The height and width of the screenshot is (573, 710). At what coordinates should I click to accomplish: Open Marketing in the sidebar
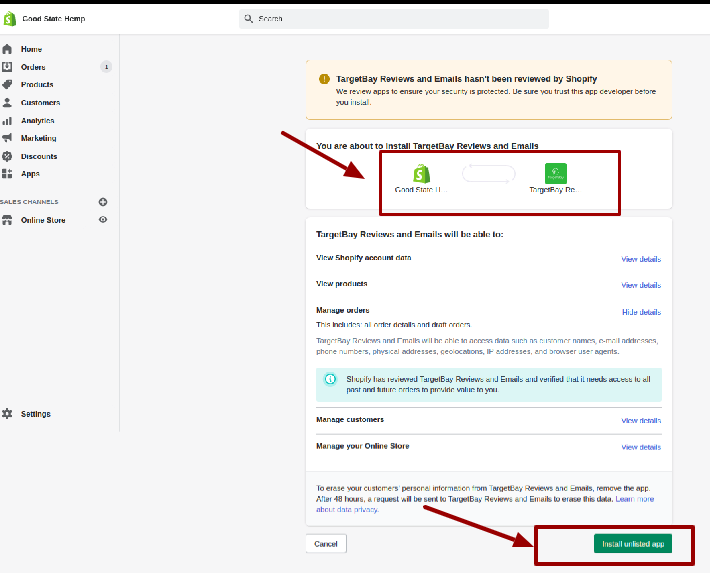coord(38,138)
